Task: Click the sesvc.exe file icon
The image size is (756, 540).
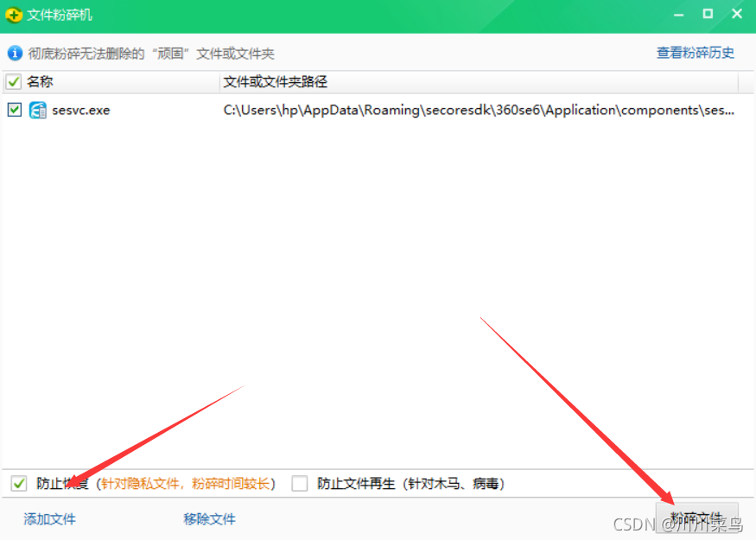Action: (38, 110)
